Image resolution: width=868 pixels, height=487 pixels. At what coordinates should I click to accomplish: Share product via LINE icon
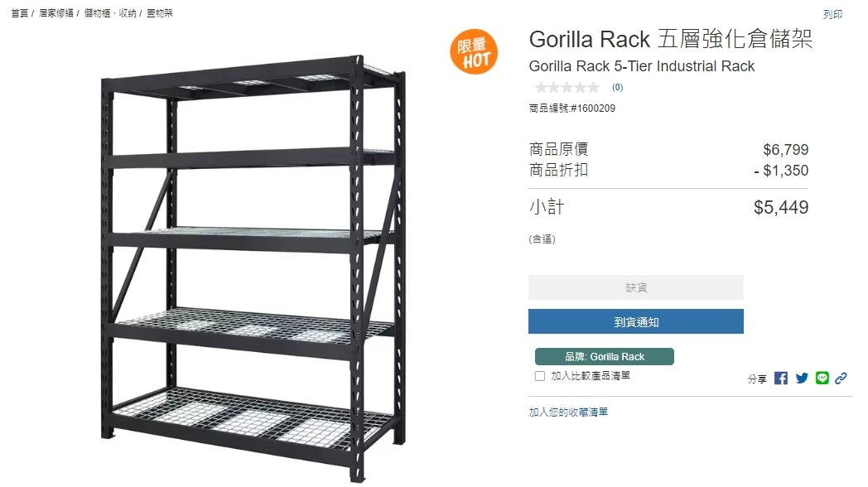pyautogui.click(x=822, y=378)
